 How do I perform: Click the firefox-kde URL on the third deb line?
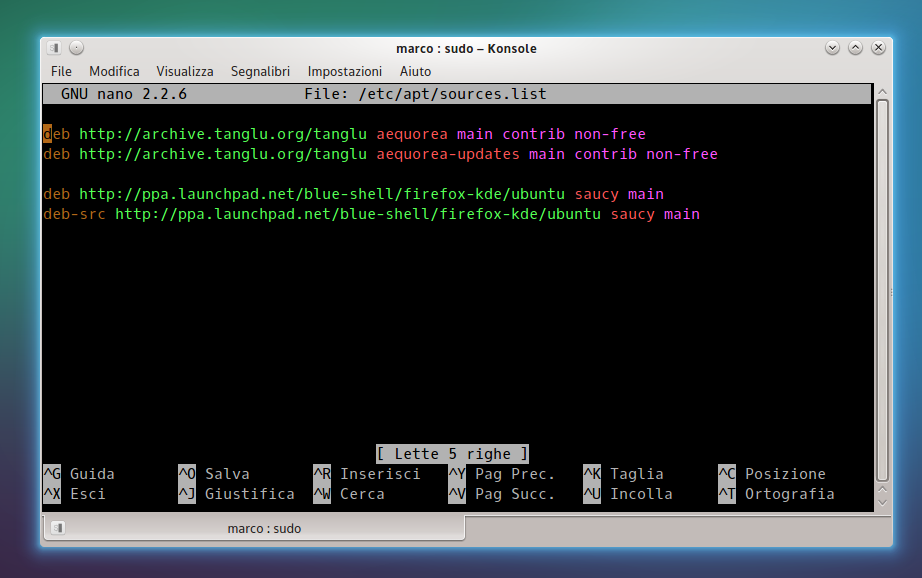pyautogui.click(x=322, y=194)
